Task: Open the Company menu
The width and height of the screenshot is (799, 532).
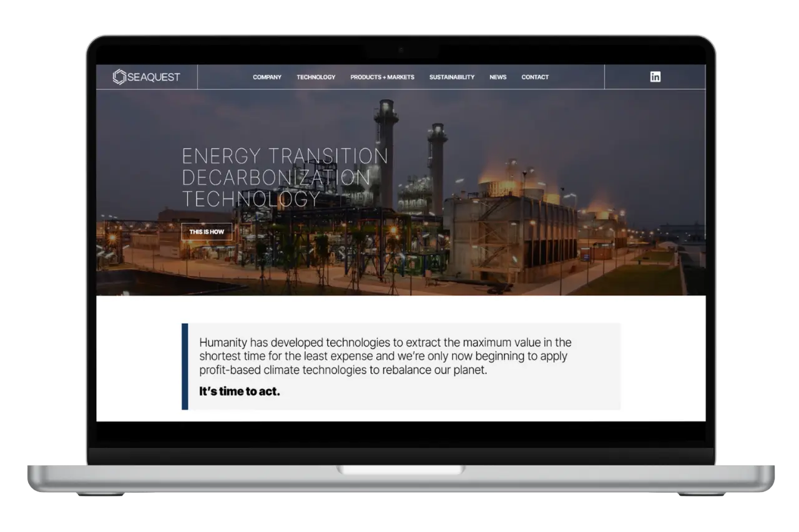Action: [267, 77]
